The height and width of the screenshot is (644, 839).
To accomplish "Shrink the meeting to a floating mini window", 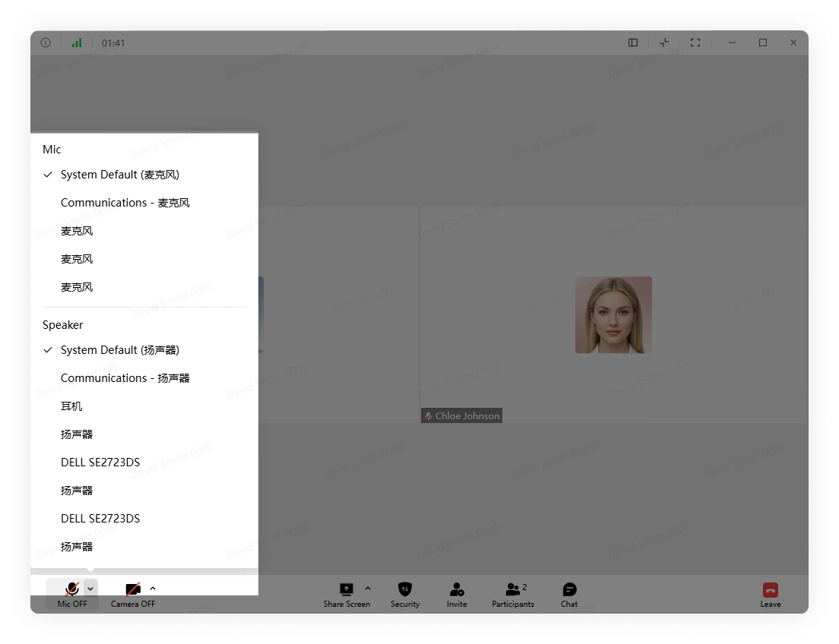I will [x=664, y=43].
